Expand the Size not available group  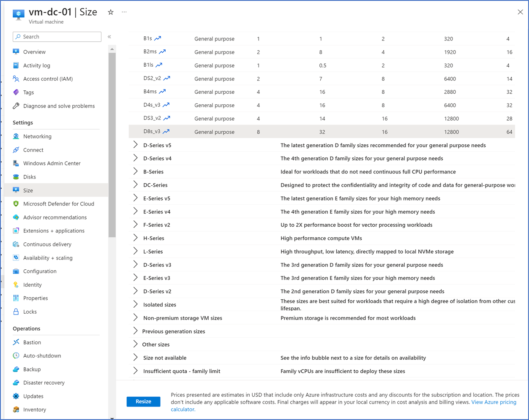pos(135,358)
